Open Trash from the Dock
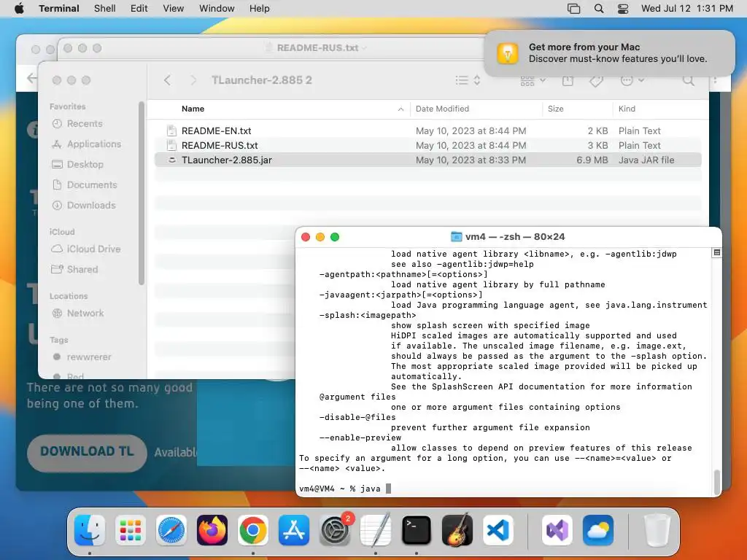Viewport: 747px width, 560px height. [657, 530]
